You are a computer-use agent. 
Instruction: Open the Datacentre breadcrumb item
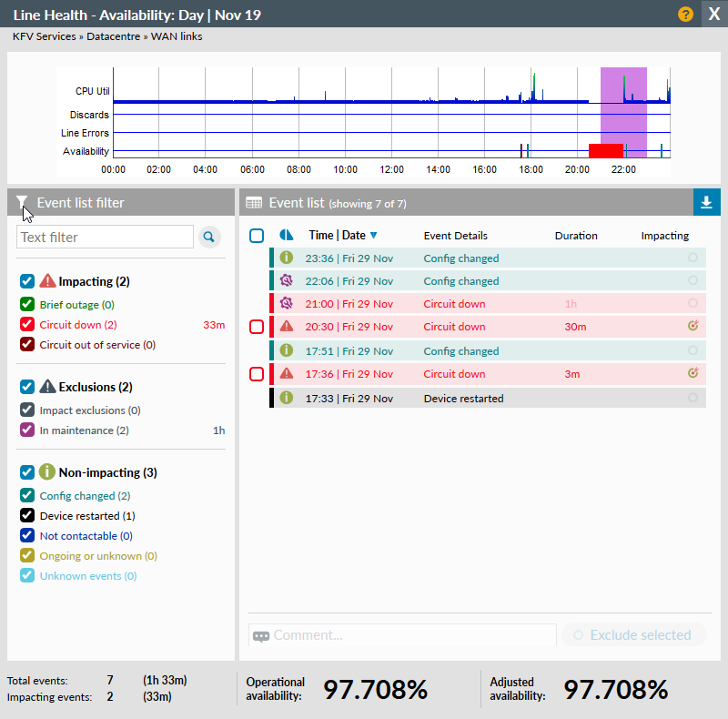click(x=113, y=36)
